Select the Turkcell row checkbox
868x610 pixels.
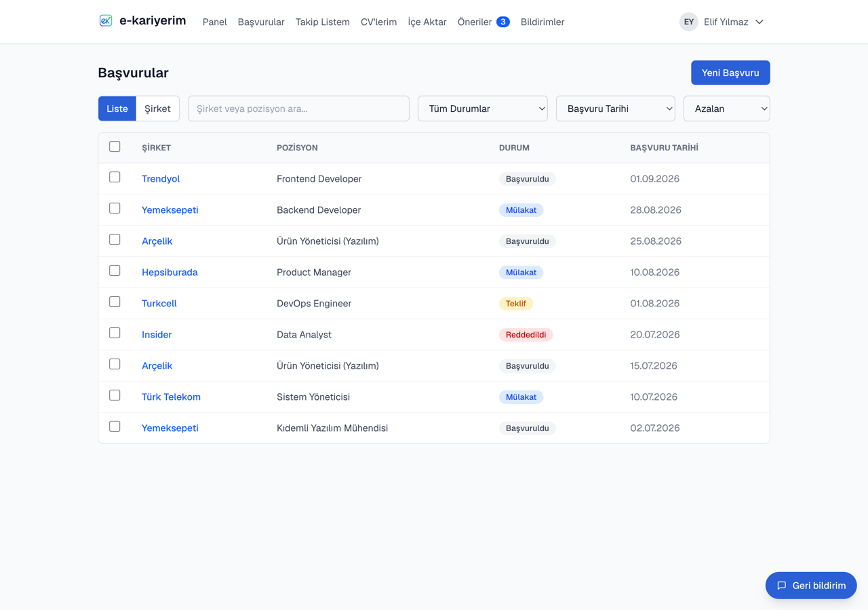[115, 302]
